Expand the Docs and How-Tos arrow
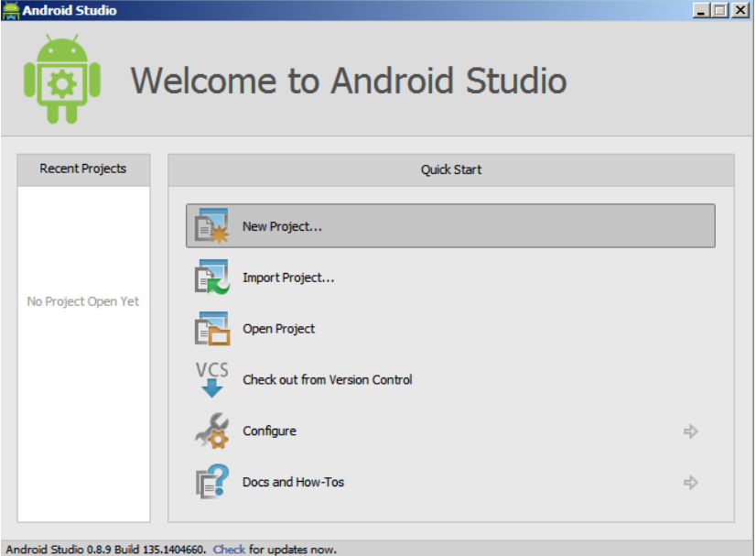This screenshot has width=756, height=556. click(691, 483)
